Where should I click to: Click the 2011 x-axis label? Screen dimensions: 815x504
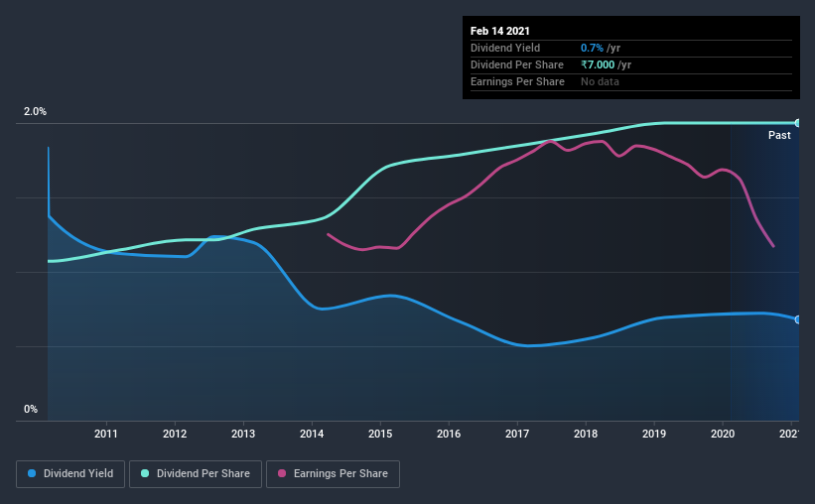point(106,434)
